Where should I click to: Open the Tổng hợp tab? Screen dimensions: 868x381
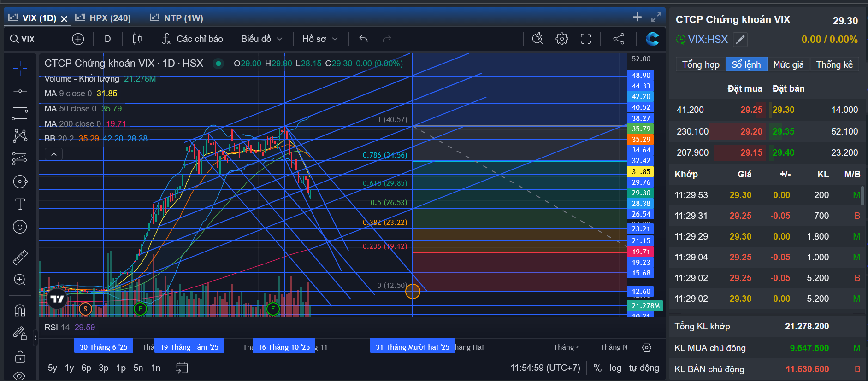[701, 64]
